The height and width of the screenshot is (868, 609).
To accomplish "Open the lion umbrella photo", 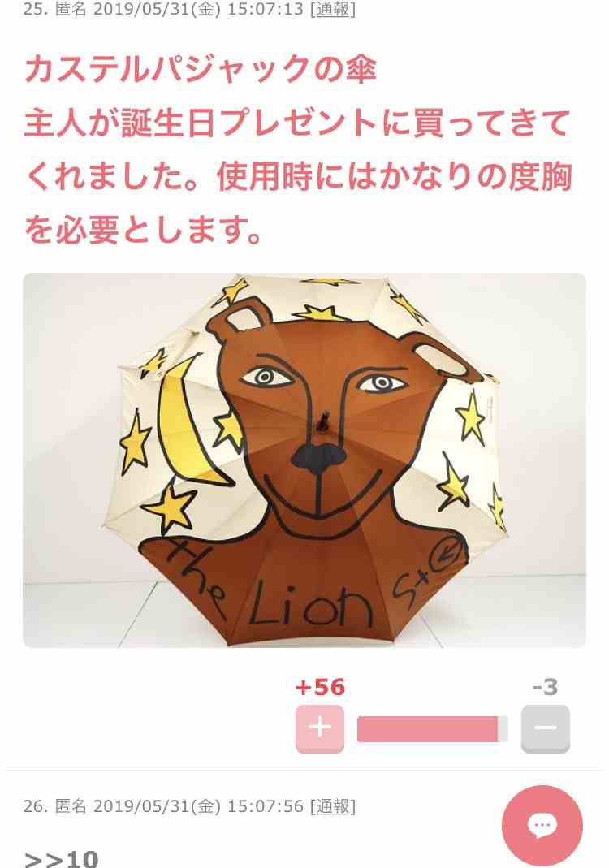I will click(x=304, y=460).
